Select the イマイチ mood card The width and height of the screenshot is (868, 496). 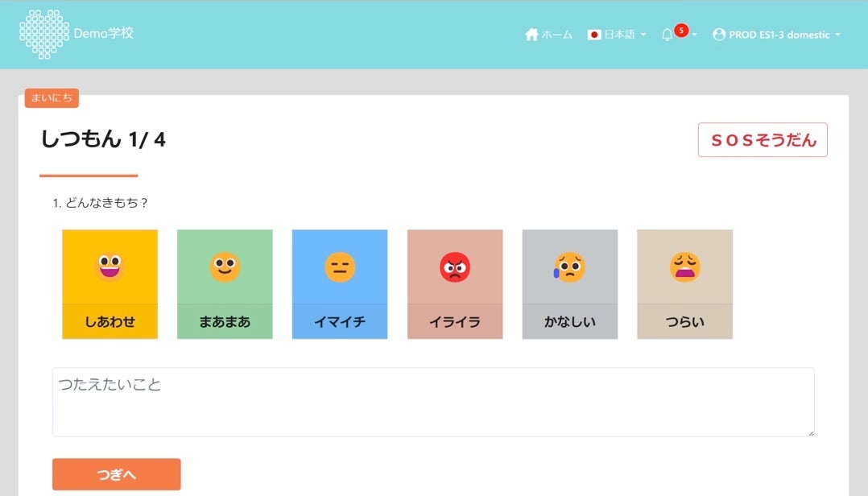pos(340,283)
